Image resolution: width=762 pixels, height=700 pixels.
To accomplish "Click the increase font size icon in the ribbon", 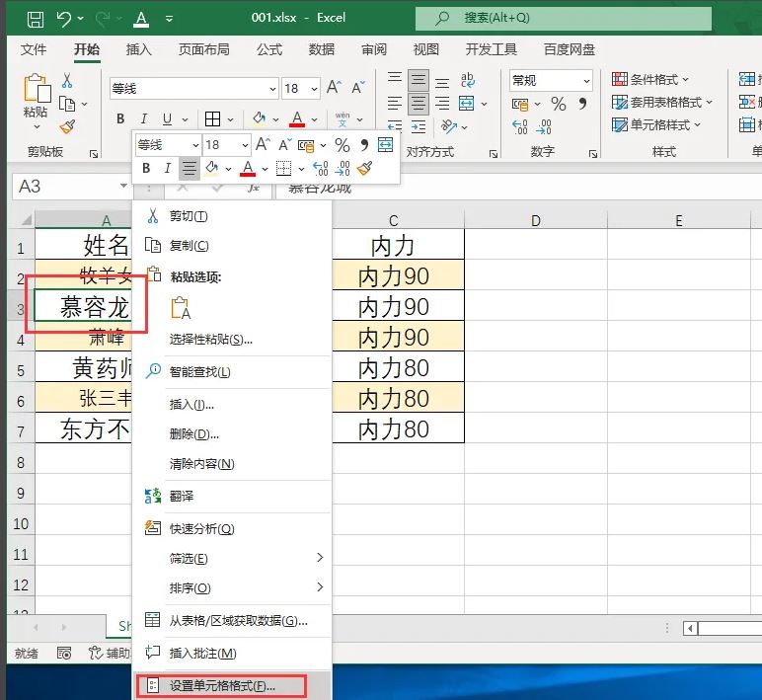I will pyautogui.click(x=334, y=88).
